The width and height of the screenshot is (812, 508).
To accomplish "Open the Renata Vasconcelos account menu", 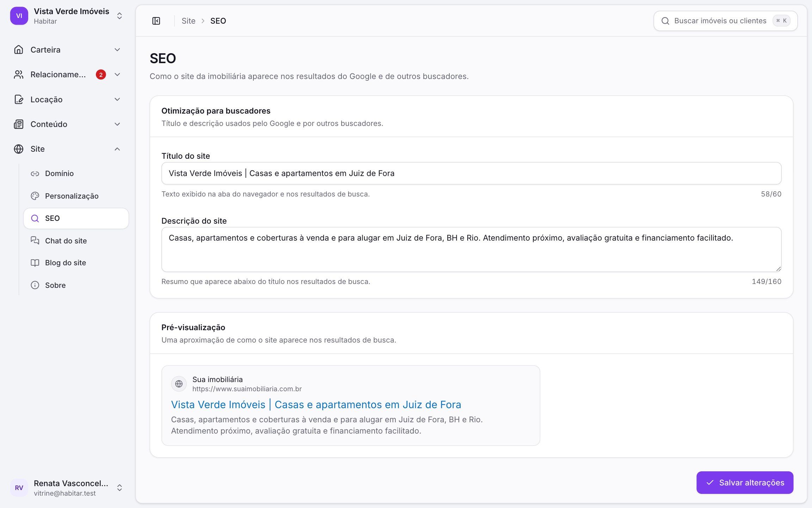I will (67, 488).
